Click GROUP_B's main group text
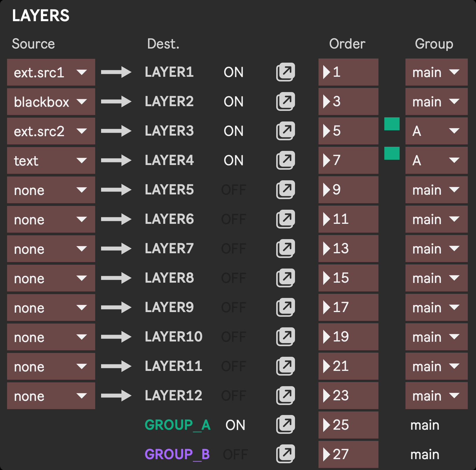 pos(425,455)
